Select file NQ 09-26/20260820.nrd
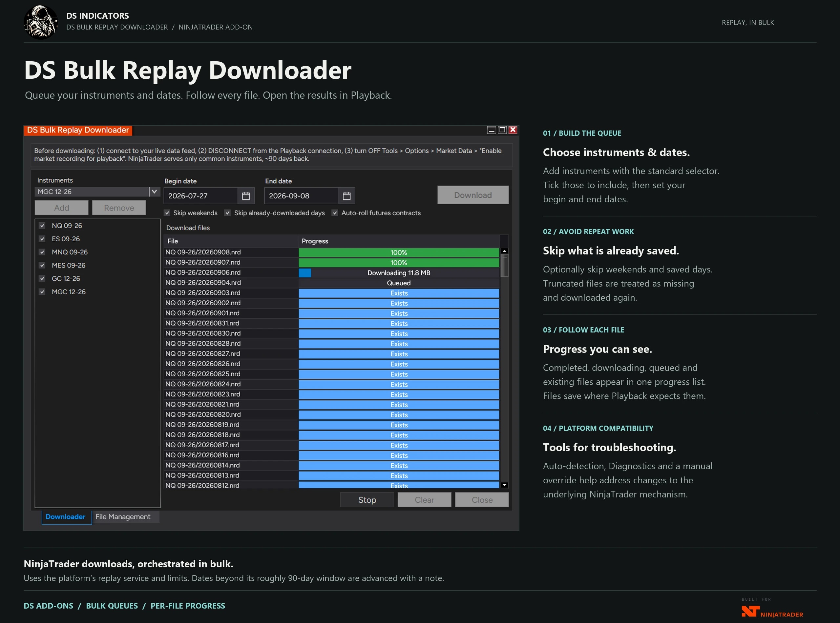The width and height of the screenshot is (840, 623). coord(203,414)
